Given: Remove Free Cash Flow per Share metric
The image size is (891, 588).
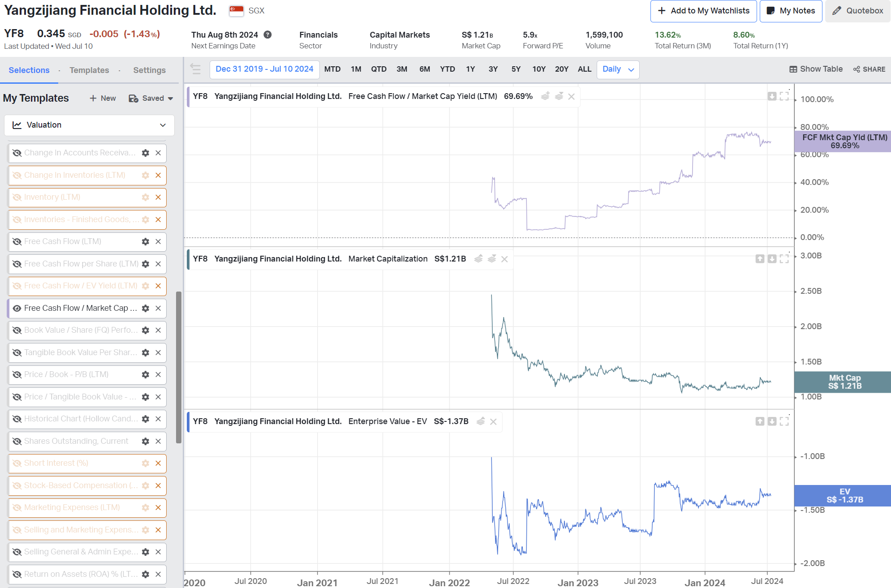Looking at the screenshot, I should (x=158, y=264).
